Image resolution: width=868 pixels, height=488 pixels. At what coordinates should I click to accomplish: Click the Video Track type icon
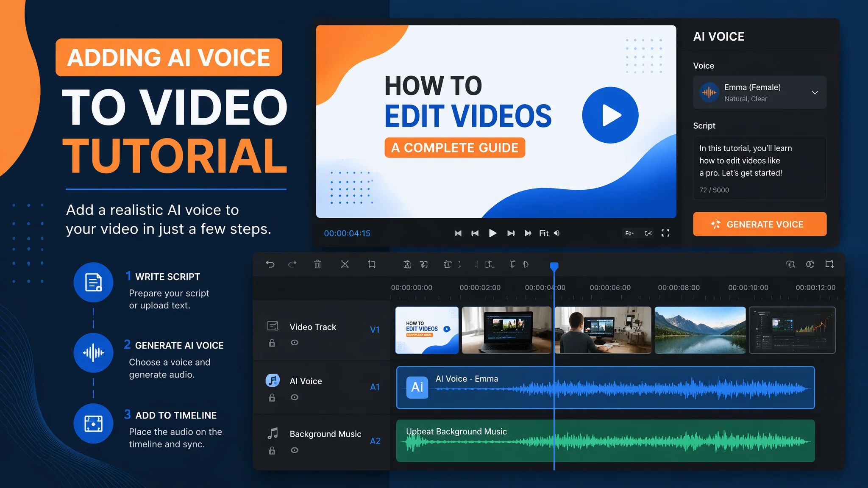[273, 326]
